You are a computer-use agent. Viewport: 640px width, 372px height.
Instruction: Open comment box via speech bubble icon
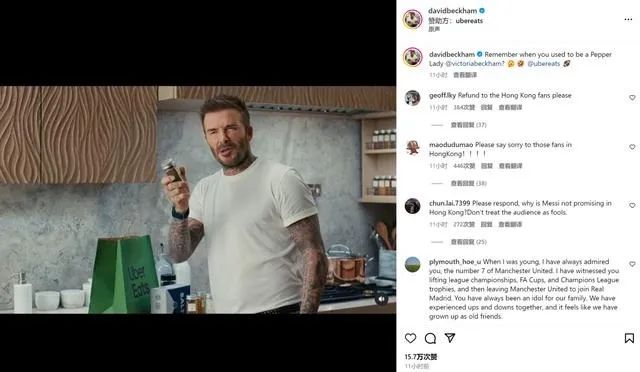[x=430, y=338]
